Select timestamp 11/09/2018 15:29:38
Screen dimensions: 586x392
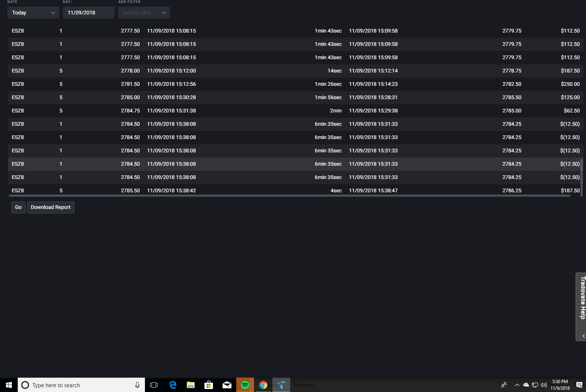click(373, 111)
